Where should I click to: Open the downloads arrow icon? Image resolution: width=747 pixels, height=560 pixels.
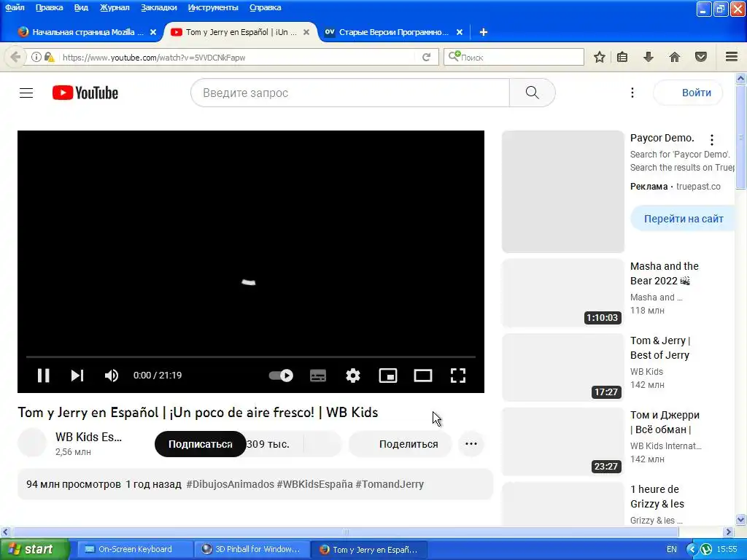[649, 57]
